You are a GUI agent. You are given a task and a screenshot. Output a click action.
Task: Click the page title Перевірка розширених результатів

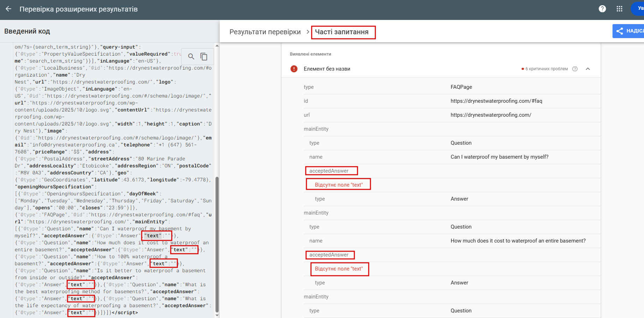(79, 9)
